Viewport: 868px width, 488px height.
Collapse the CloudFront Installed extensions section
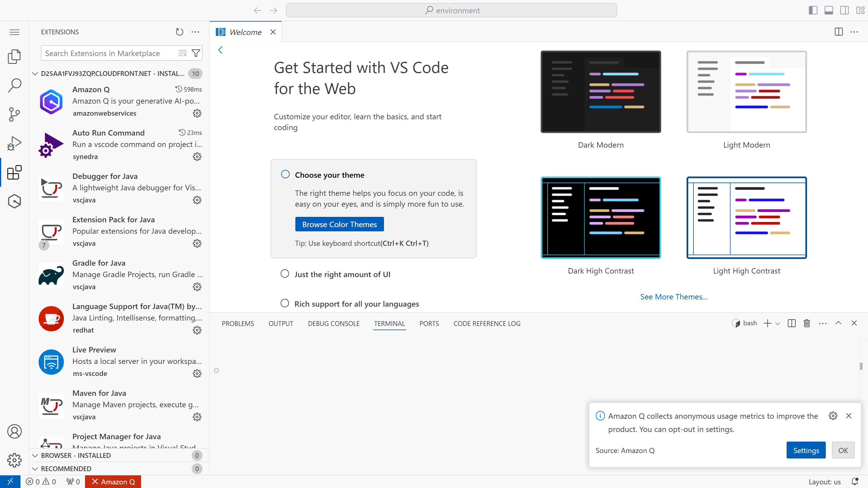pos(35,74)
